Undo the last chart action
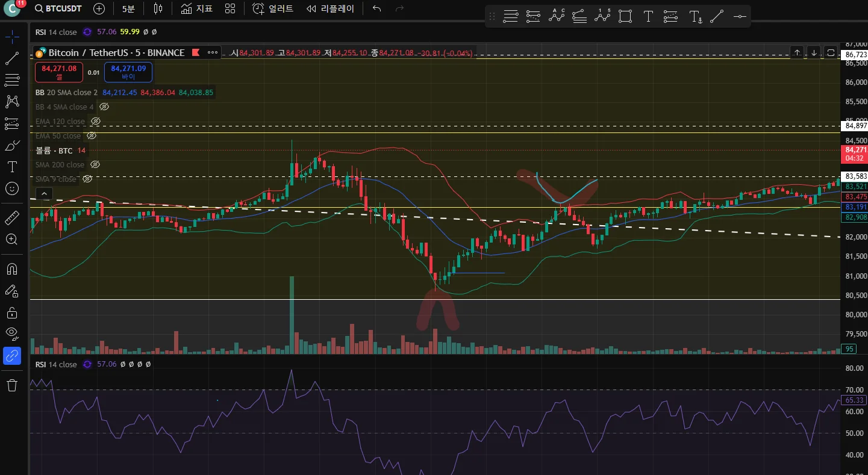Screen dimensions: 868x475 [377, 9]
